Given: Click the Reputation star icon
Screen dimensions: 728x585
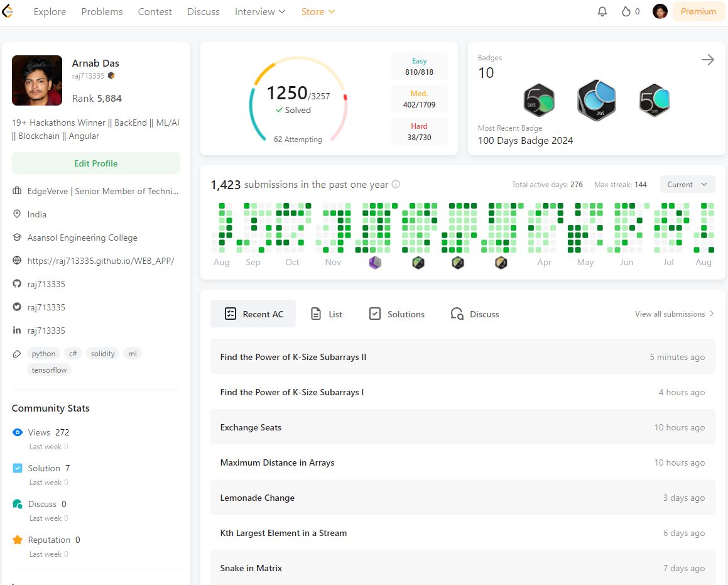Looking at the screenshot, I should coord(18,540).
